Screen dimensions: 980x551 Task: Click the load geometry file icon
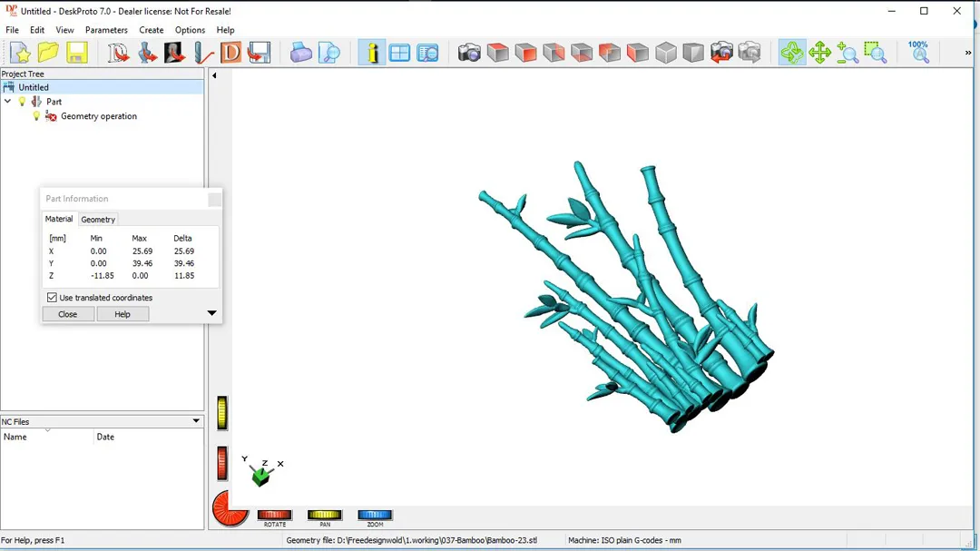click(x=147, y=53)
